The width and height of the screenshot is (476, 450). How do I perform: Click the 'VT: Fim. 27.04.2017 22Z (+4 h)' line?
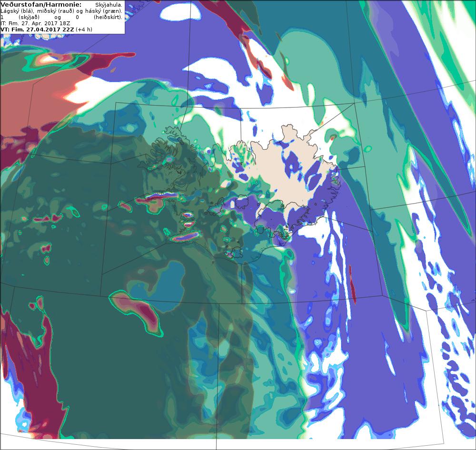(47, 29)
